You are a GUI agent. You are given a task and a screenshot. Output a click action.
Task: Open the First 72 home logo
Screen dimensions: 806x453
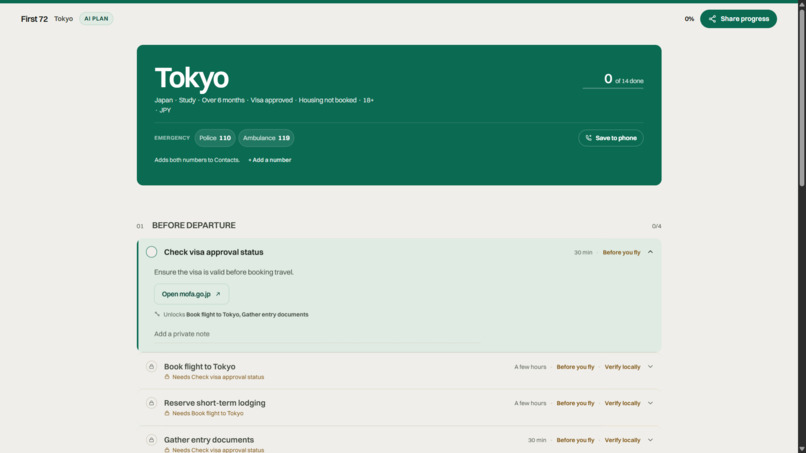(x=34, y=19)
